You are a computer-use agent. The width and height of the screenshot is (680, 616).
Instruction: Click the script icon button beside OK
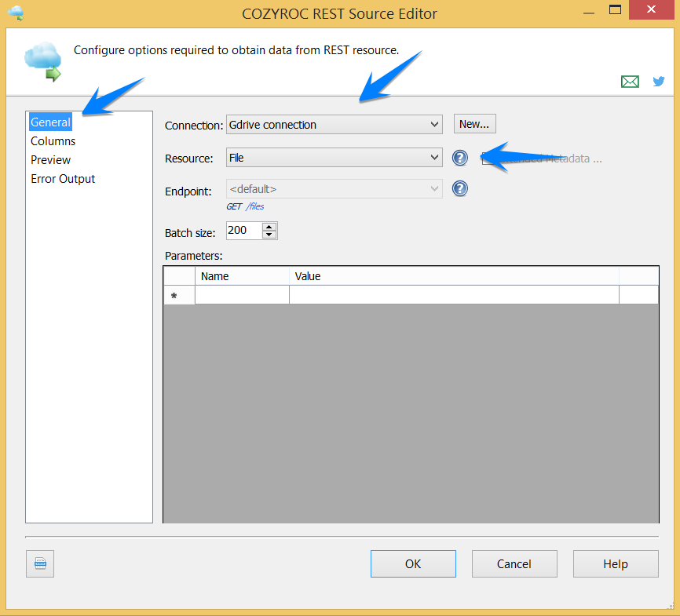[40, 563]
